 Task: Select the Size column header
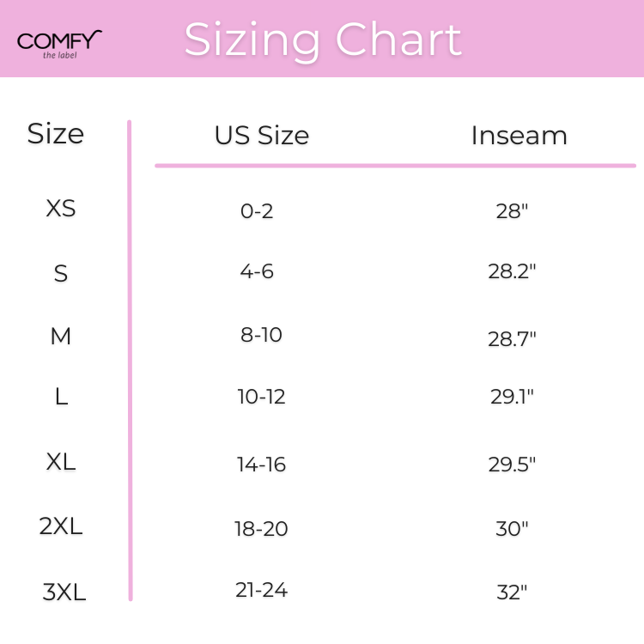(x=56, y=134)
